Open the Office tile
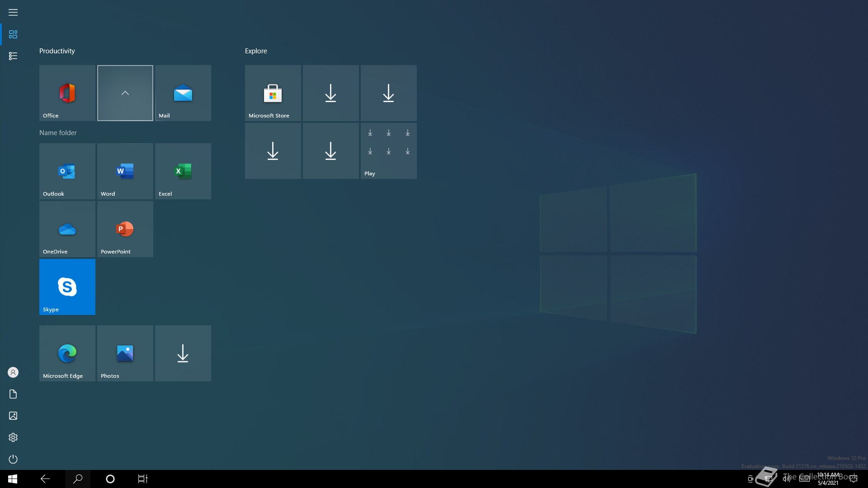868x488 pixels. (x=67, y=93)
